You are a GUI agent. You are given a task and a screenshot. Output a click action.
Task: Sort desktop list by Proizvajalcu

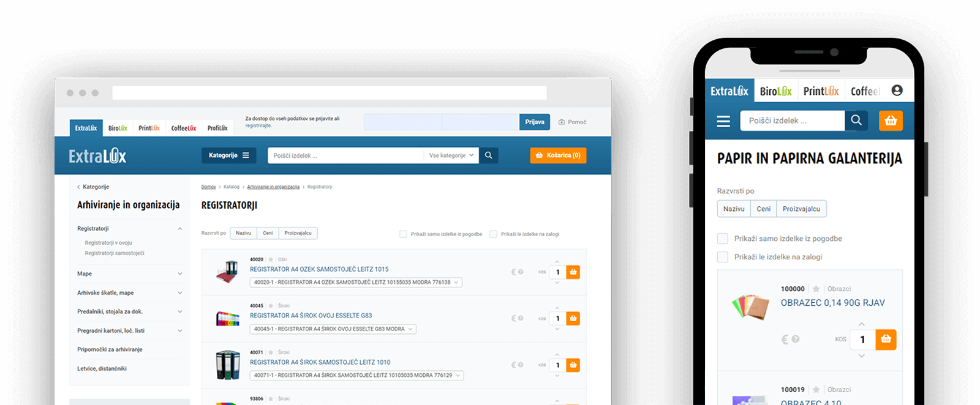click(298, 233)
